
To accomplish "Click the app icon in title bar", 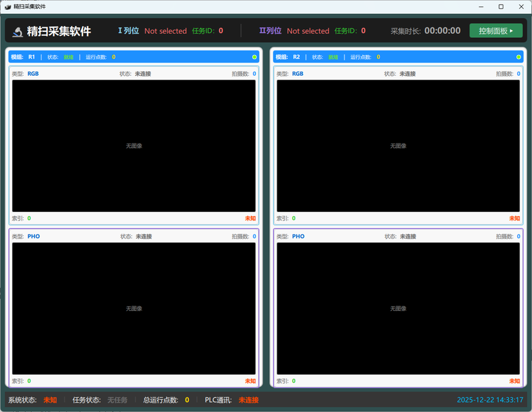I will (7, 7).
